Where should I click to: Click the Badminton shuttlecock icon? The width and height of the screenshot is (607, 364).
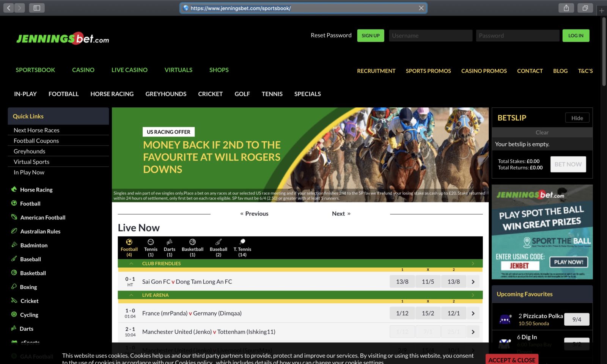pos(14,245)
